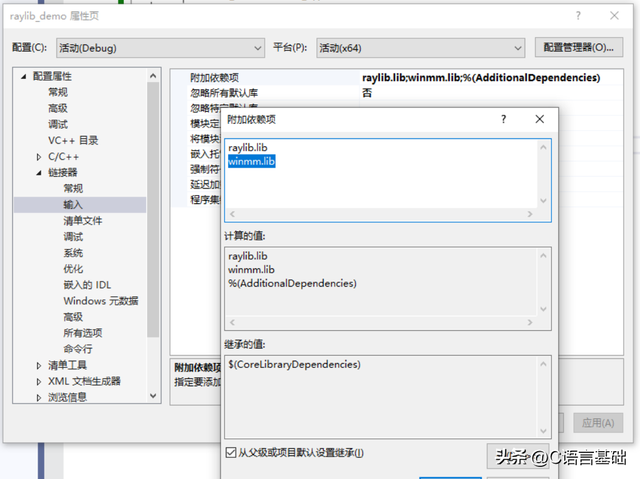The width and height of the screenshot is (640, 479).
Task: Collapse the 链接器 tree node
Action: tap(39, 173)
